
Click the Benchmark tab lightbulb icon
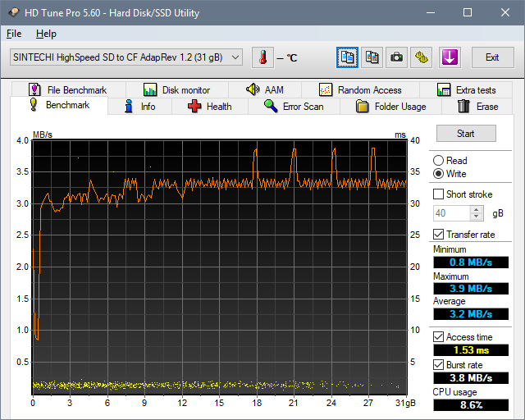point(33,104)
